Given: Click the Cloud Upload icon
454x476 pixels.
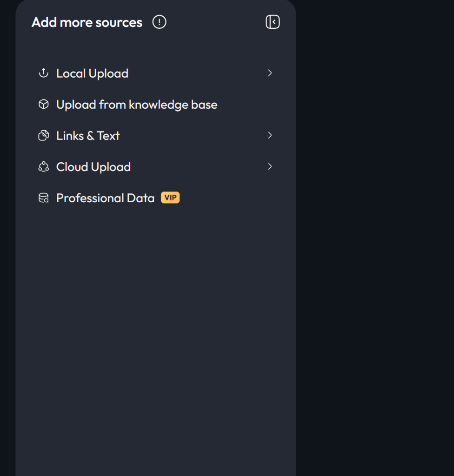Looking at the screenshot, I should [43, 166].
